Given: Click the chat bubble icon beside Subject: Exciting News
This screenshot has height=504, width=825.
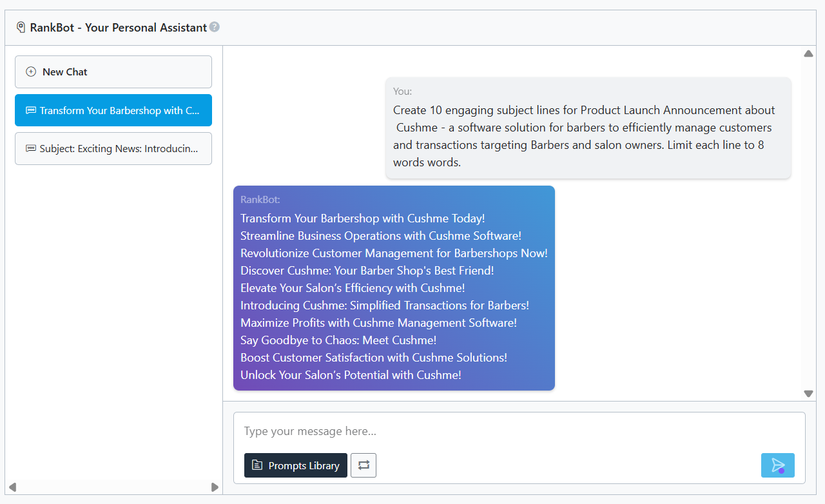Looking at the screenshot, I should (x=30, y=148).
